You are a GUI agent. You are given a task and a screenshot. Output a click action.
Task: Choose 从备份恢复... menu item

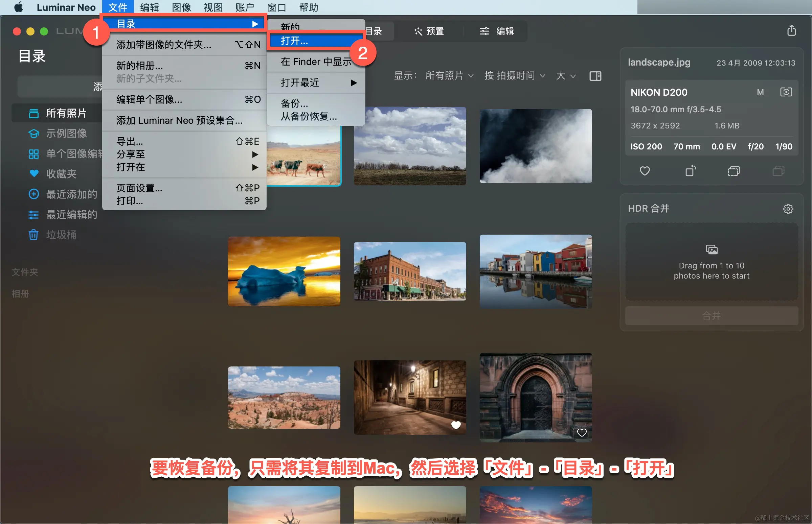pyautogui.click(x=309, y=116)
